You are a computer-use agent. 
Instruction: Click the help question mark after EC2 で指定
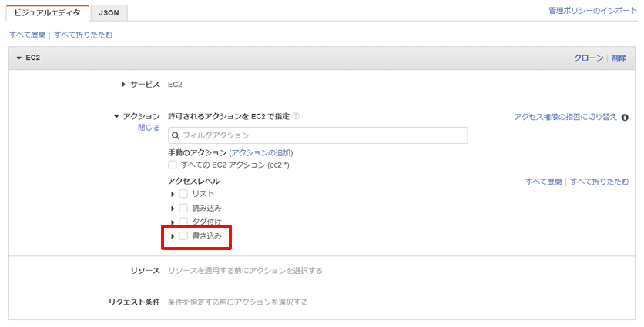click(x=295, y=116)
